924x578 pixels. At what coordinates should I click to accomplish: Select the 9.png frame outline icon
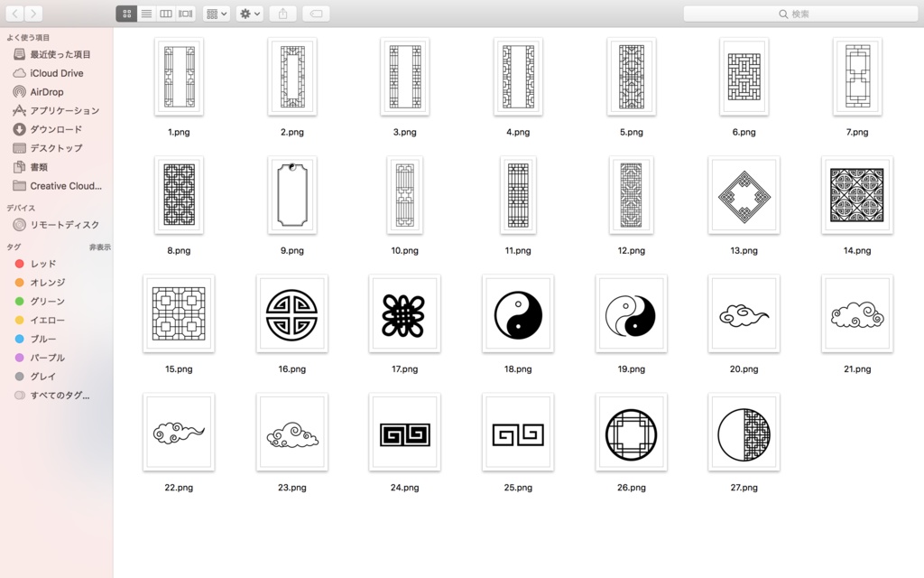point(291,195)
